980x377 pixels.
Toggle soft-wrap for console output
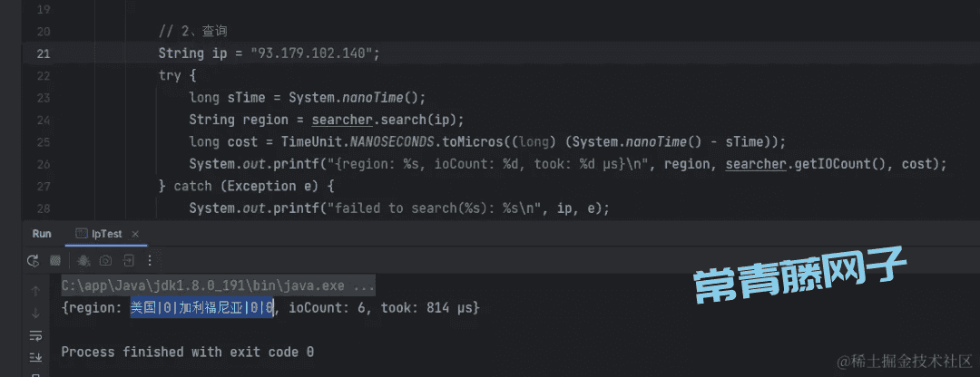pyautogui.click(x=35, y=335)
